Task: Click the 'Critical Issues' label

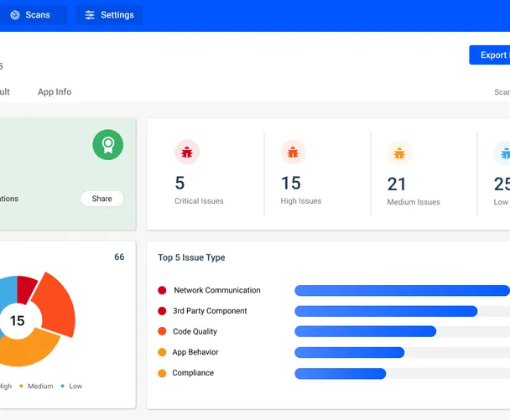Action: click(199, 201)
